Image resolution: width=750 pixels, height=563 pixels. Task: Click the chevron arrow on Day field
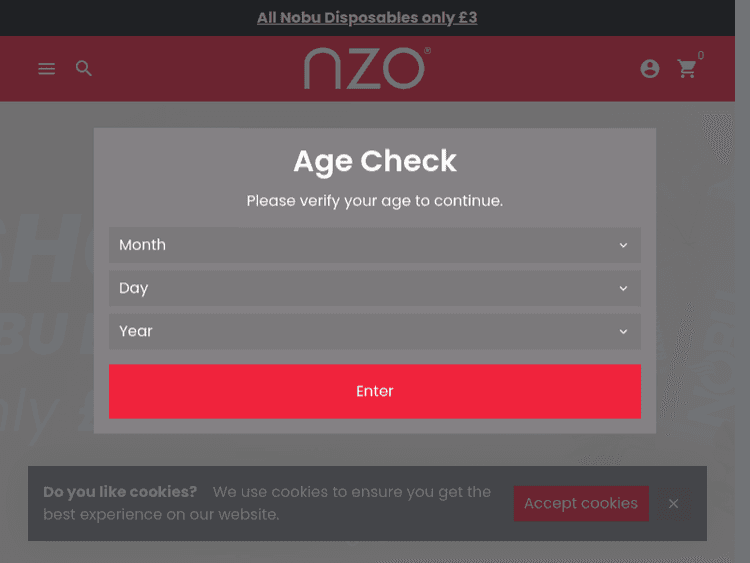pyautogui.click(x=623, y=288)
